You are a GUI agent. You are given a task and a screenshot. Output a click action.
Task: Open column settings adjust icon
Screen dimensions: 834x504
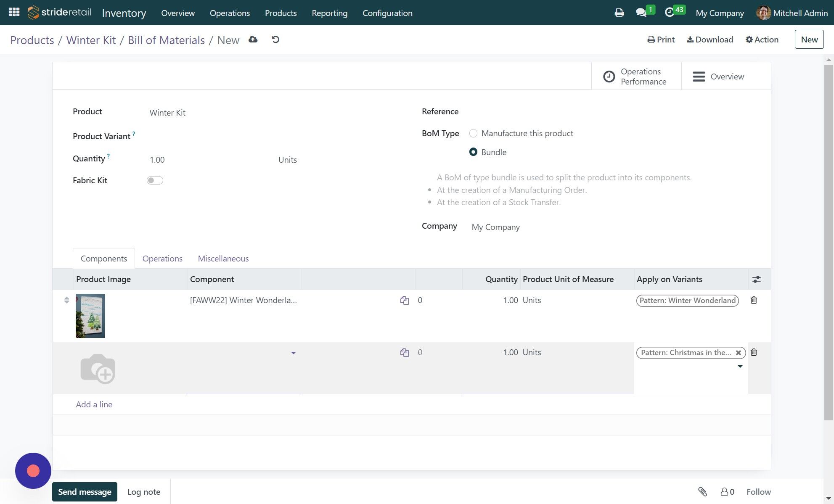coord(757,279)
